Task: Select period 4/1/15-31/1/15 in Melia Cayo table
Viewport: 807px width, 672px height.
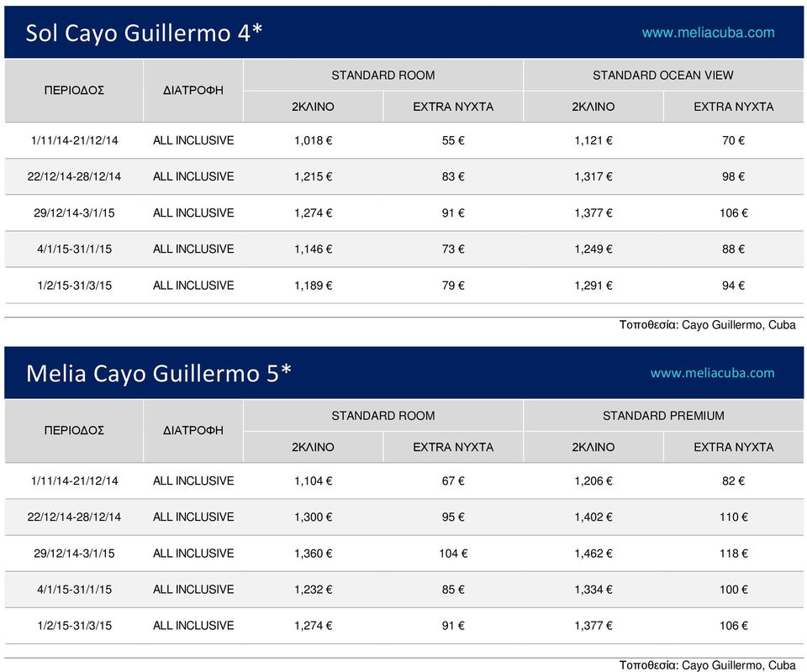Action: [x=74, y=589]
